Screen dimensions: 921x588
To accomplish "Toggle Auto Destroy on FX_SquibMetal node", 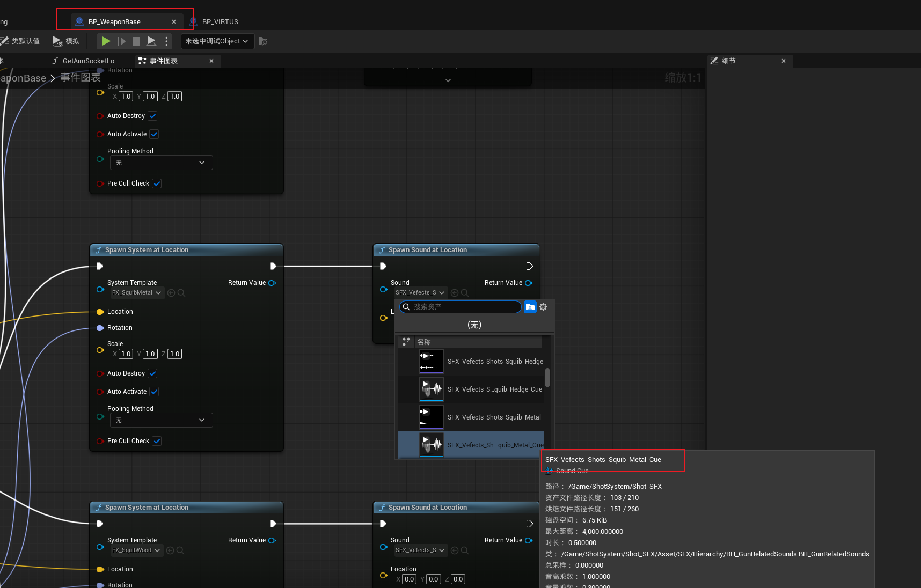I will click(x=152, y=373).
